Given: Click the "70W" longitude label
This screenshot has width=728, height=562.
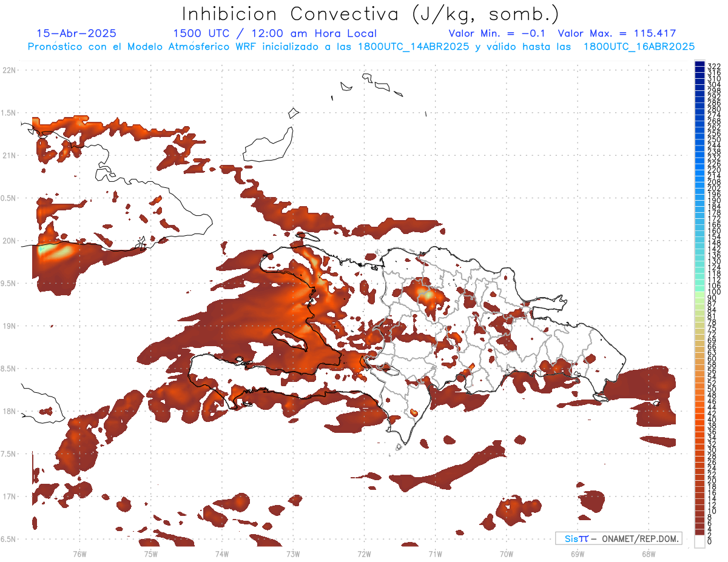Looking at the screenshot, I should coord(507,554).
